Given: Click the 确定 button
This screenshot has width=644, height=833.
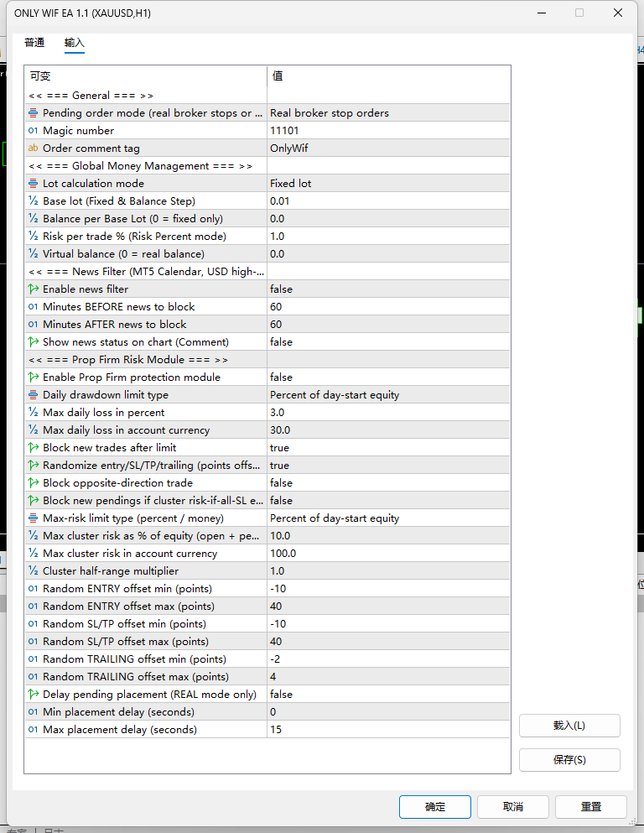Looking at the screenshot, I should point(435,806).
